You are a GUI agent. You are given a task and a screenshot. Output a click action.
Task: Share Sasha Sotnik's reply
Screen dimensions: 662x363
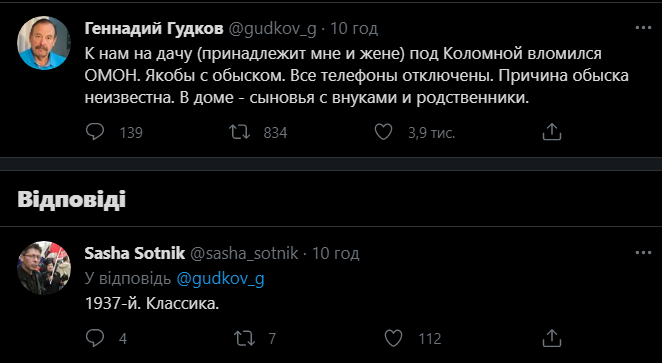click(551, 338)
